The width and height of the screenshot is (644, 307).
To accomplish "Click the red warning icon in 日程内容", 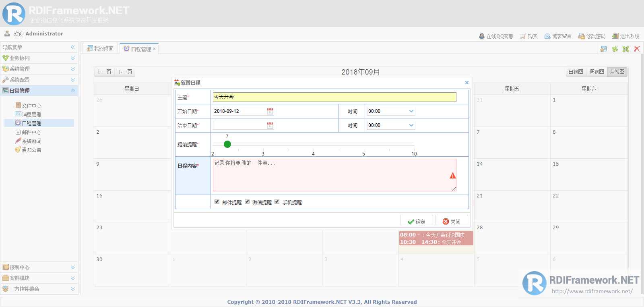I will (x=453, y=175).
